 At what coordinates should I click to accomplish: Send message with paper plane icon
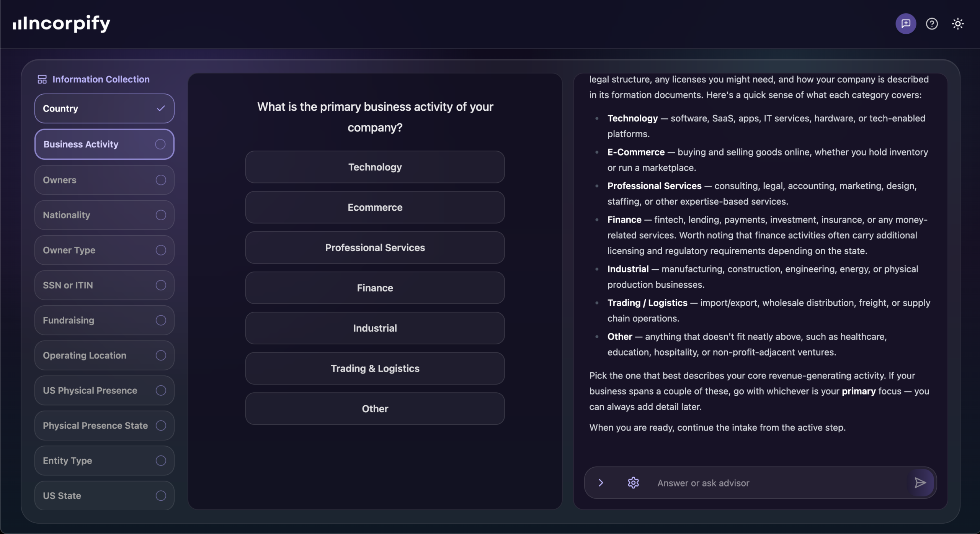pos(920,483)
